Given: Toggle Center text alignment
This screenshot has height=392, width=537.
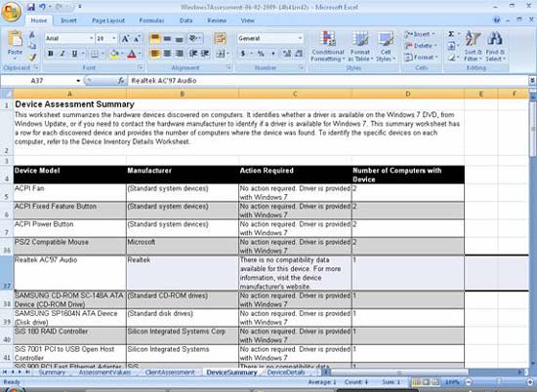Looking at the screenshot, I should pos(167,54).
